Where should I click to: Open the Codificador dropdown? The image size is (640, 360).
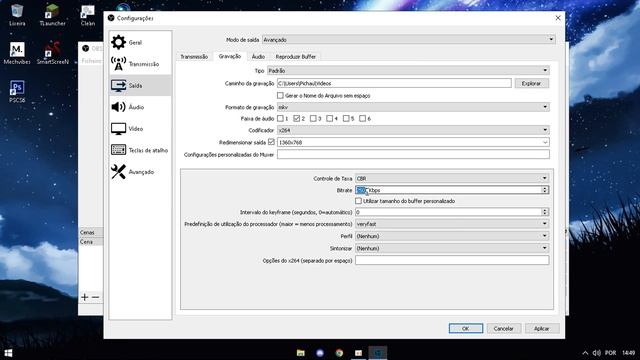(413, 130)
